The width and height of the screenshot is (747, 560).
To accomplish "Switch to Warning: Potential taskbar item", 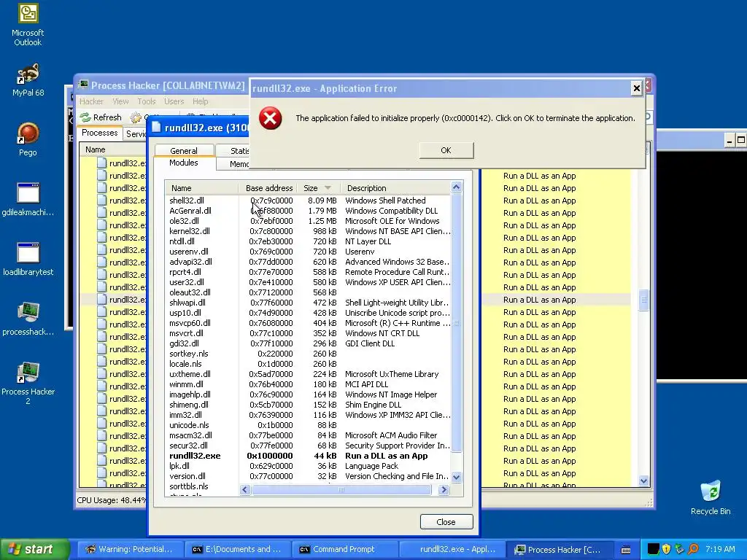I will (130, 550).
